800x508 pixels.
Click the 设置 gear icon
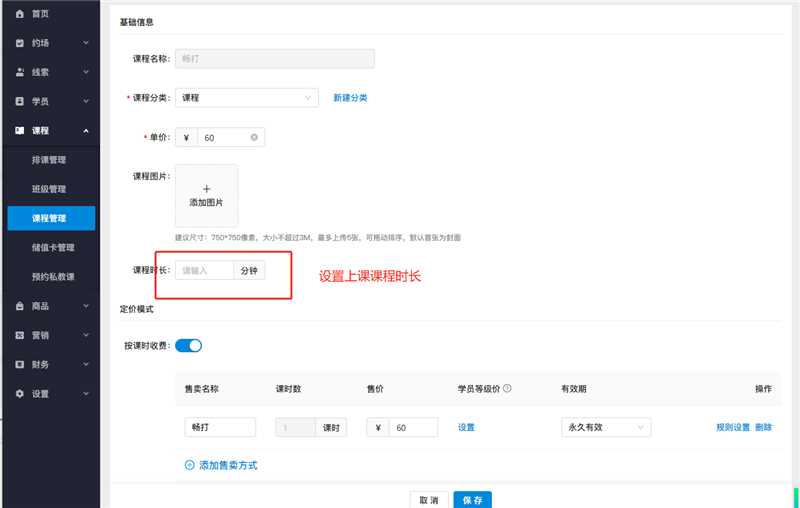(x=19, y=394)
